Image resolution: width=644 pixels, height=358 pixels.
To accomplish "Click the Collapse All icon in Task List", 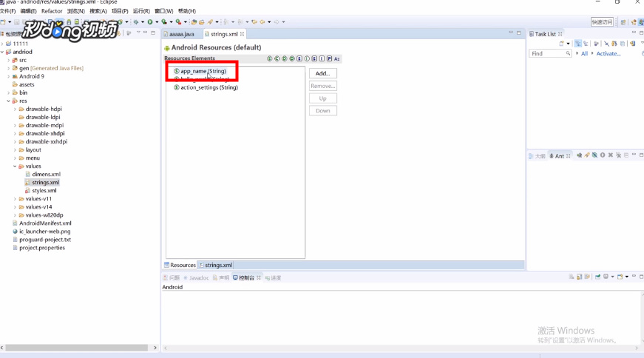I will [x=623, y=43].
